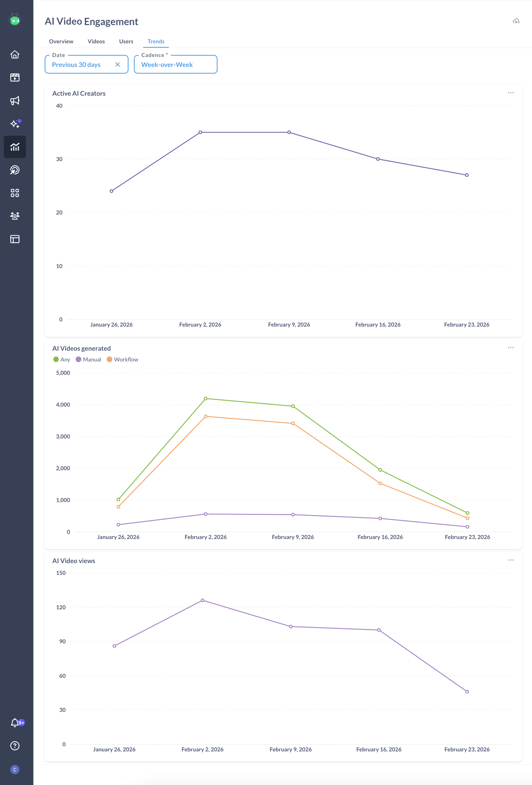
Task: Open the three-dot menu on Active AI Creators
Action: click(511, 93)
